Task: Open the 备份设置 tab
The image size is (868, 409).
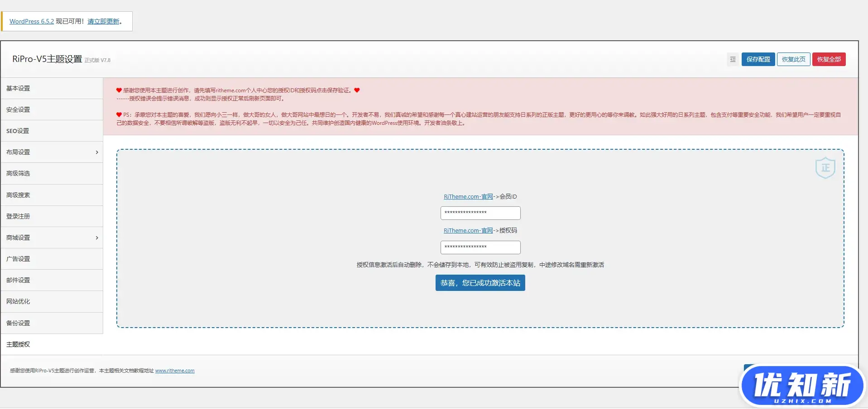Action: [x=52, y=323]
